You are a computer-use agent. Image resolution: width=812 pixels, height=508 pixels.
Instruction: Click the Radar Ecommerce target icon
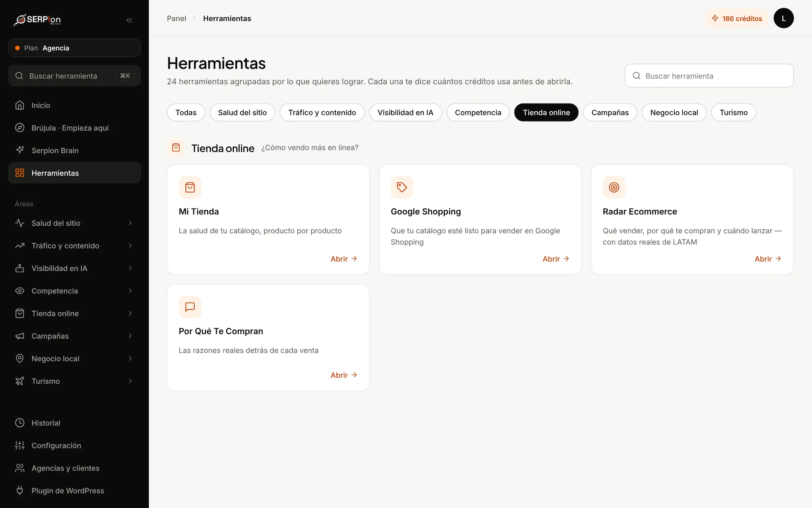pos(614,187)
